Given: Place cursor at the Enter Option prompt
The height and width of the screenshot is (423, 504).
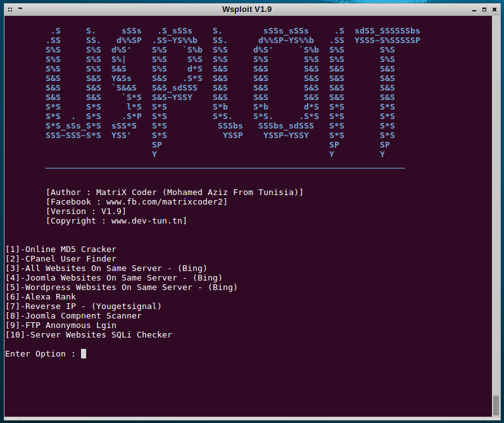Looking at the screenshot, I should pyautogui.click(x=84, y=353).
